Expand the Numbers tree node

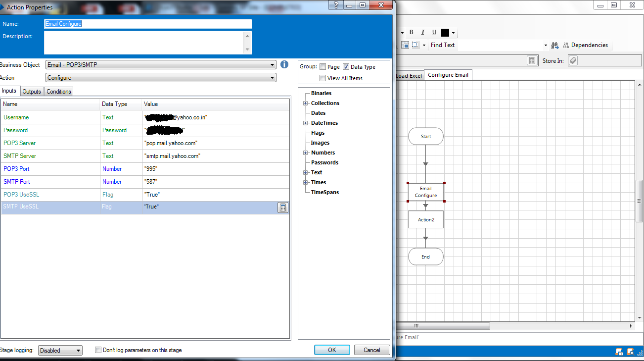(x=306, y=153)
